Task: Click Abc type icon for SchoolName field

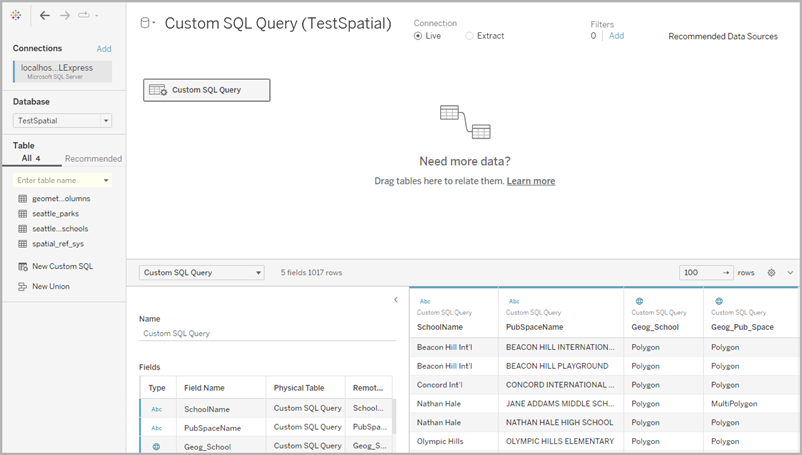Action: pos(157,409)
